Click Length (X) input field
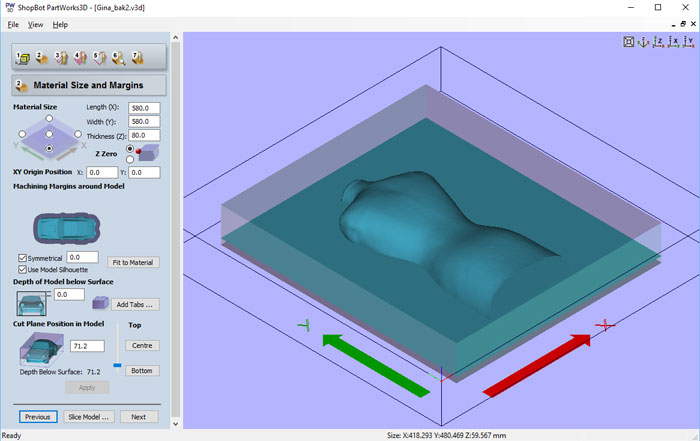Viewport: 700px width, 441px height. click(144, 108)
